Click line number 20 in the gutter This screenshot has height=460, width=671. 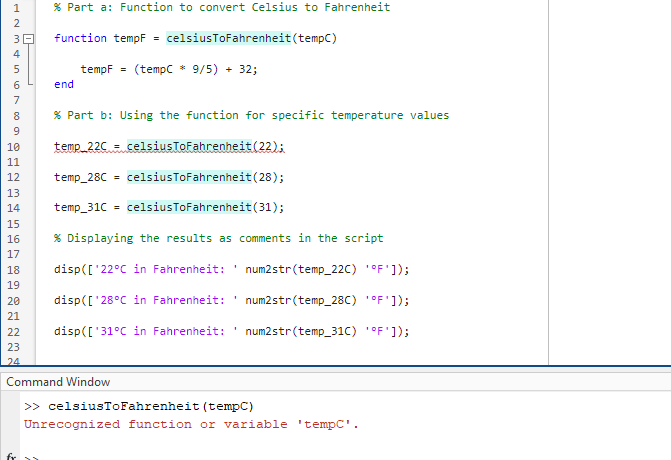pos(13,301)
